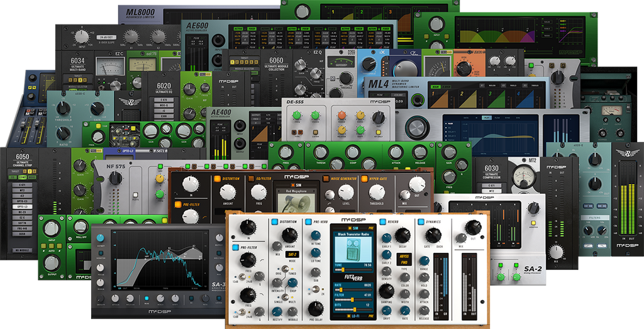Click the FutzVerb OUT knob

coord(473,227)
